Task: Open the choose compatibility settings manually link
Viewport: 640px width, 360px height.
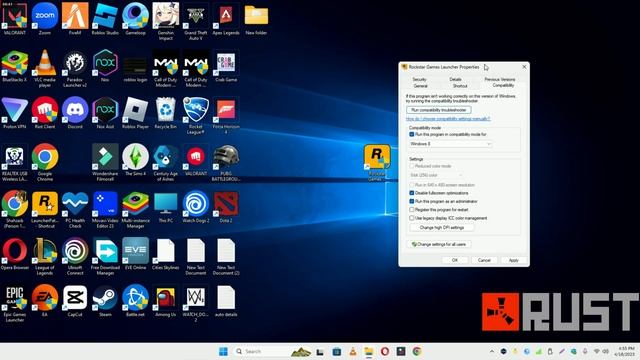Action: [448, 119]
